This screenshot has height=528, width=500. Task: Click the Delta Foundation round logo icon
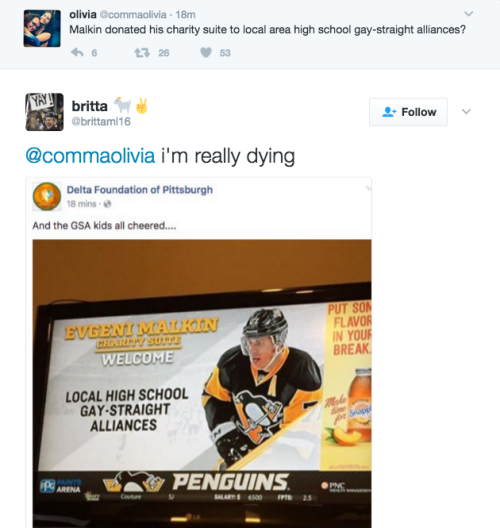(x=47, y=196)
